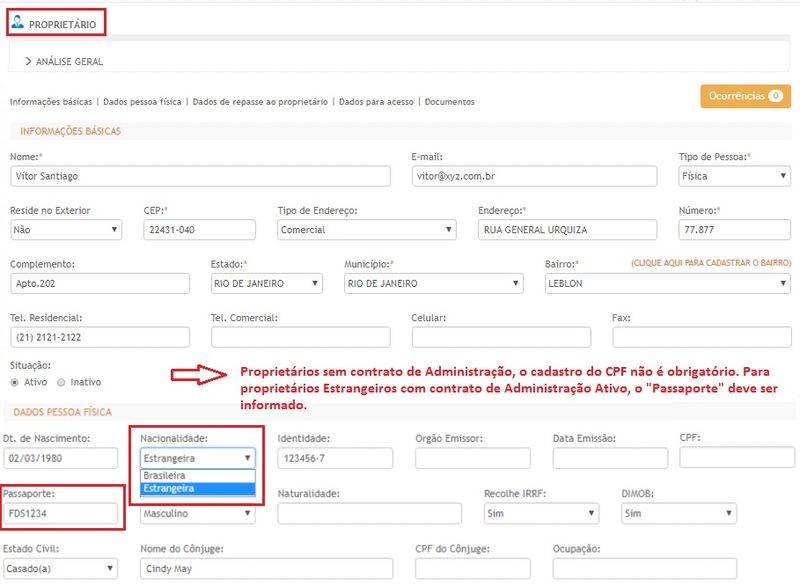The image size is (800, 587).
Task: Choose Estrangeira in the Nacionalidade list
Action: [168, 489]
